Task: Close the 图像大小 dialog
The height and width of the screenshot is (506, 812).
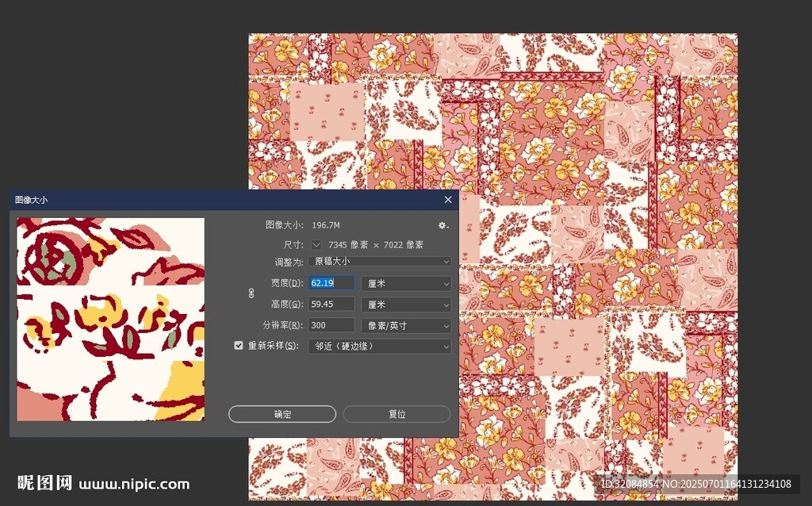Action: [448, 200]
